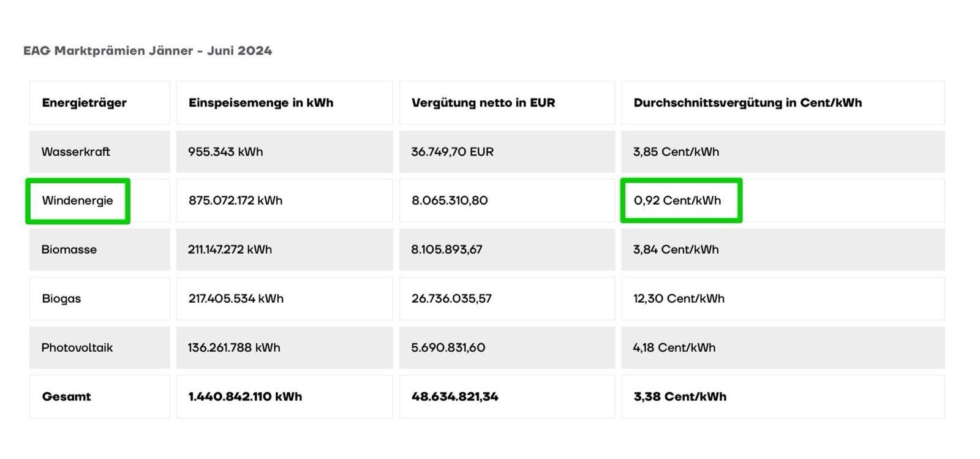Click the 26.736.035,57 Biogas payment value
Image resolution: width=980 pixels, height=459 pixels.
click(452, 298)
